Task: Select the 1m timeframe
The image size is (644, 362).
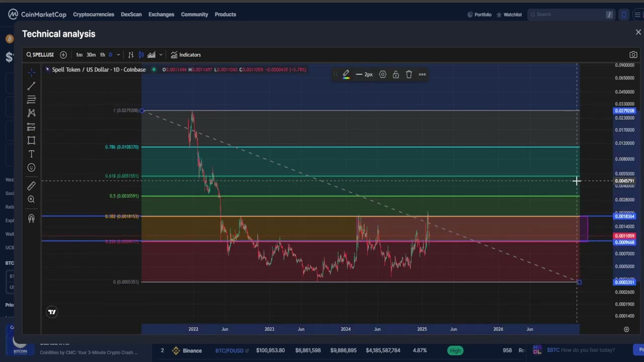Action: (79, 55)
